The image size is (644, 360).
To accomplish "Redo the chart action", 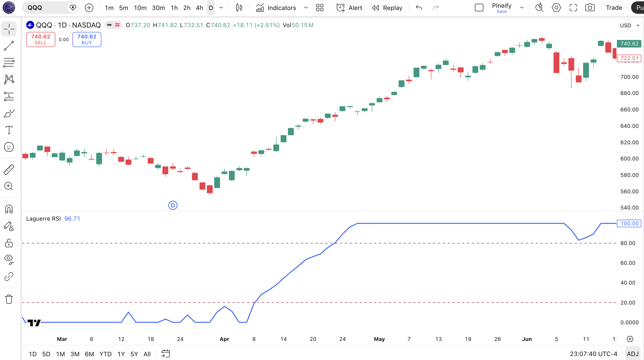I will [436, 8].
